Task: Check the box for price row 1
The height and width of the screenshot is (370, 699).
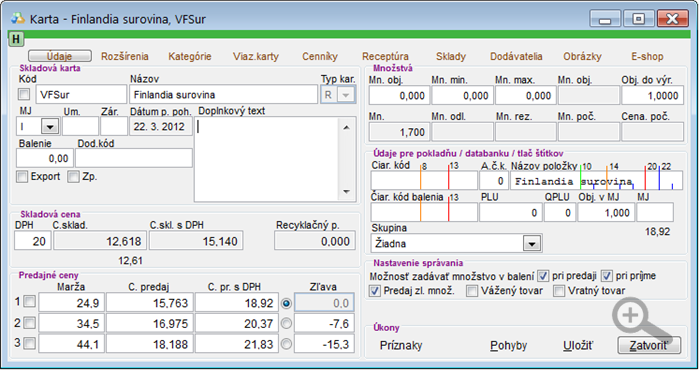Action: pos(29,302)
